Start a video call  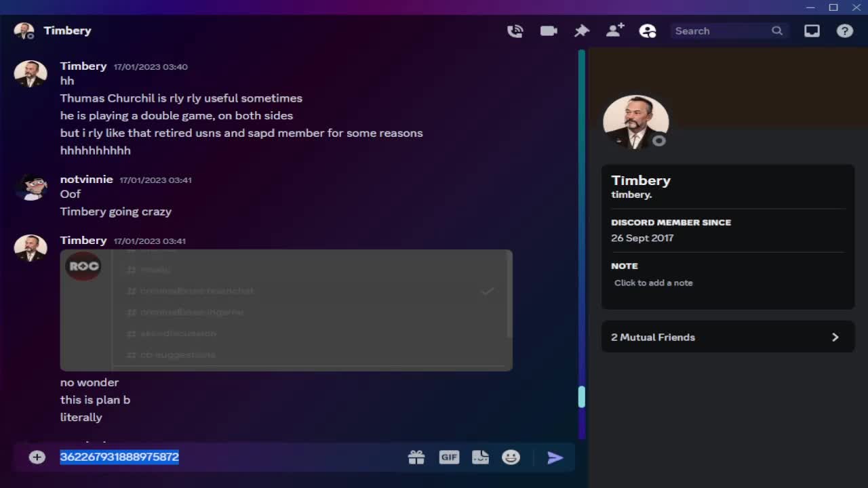click(x=549, y=30)
